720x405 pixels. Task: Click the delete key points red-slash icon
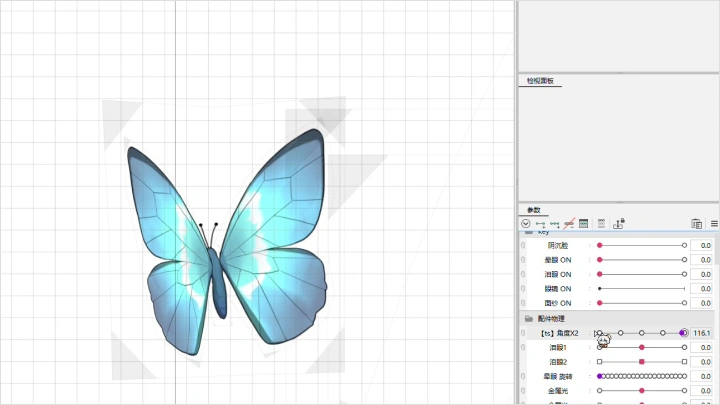coord(569,224)
